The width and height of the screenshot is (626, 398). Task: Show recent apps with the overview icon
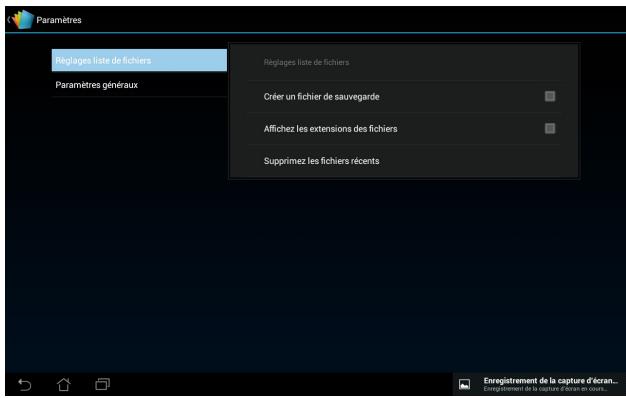(x=103, y=384)
